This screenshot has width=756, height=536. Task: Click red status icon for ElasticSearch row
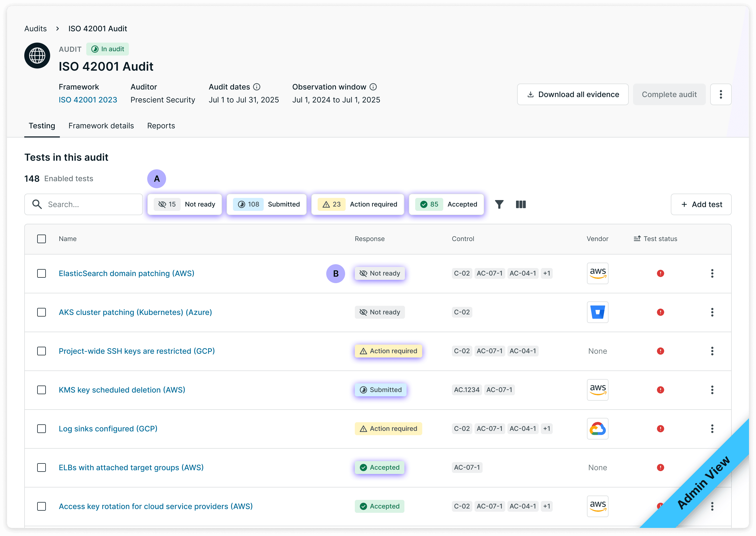[660, 273]
